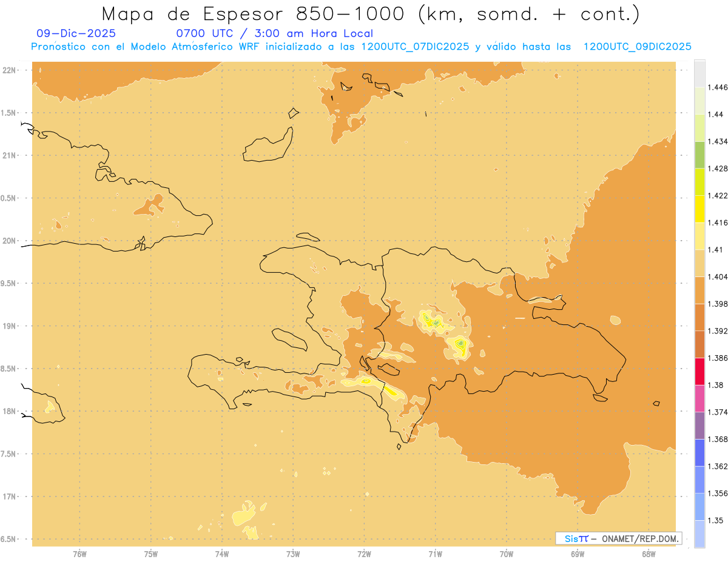Click the '1.404' color bar value
The height and width of the screenshot is (562, 728).
point(718,276)
